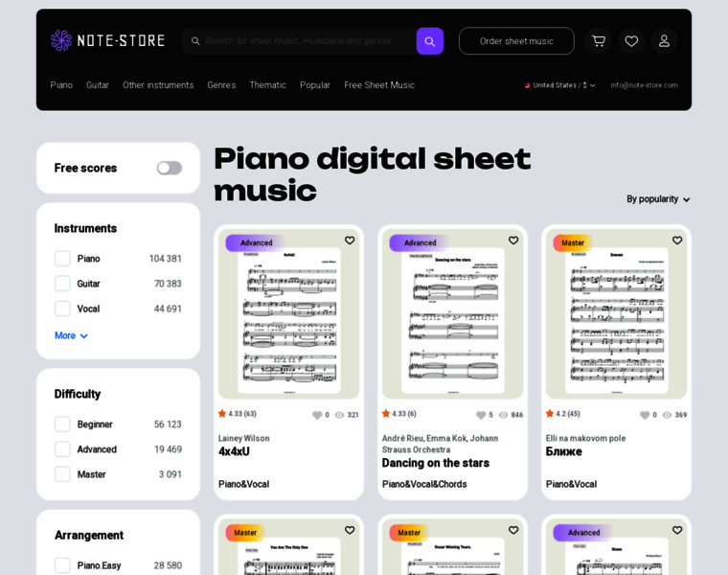Click the Master badge on Ближе
728x575 pixels.
pos(573,242)
